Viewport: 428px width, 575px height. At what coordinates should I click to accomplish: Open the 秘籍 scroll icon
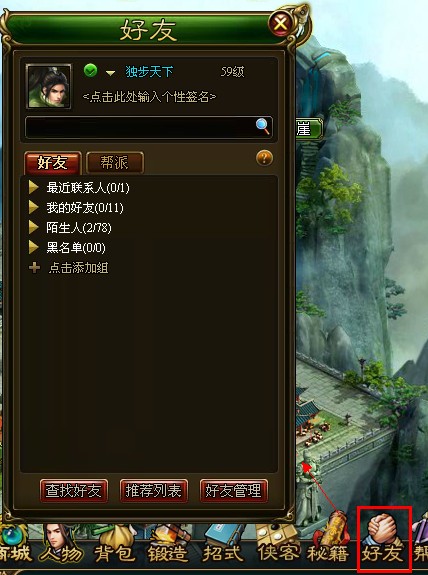tap(329, 543)
